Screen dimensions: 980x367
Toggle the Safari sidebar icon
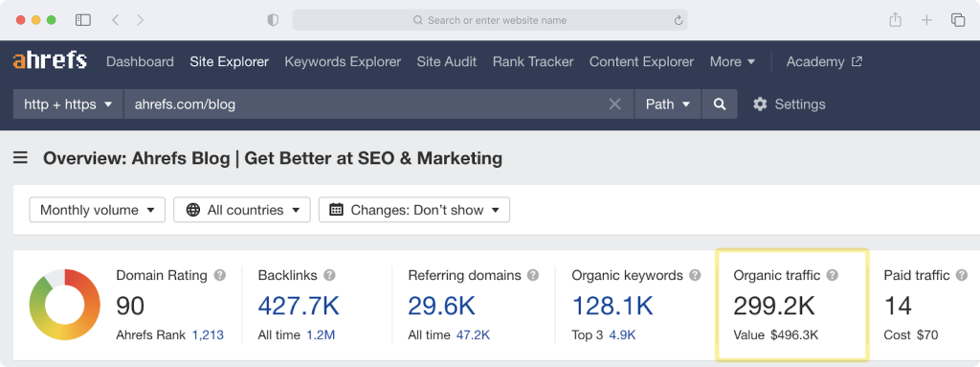point(82,20)
